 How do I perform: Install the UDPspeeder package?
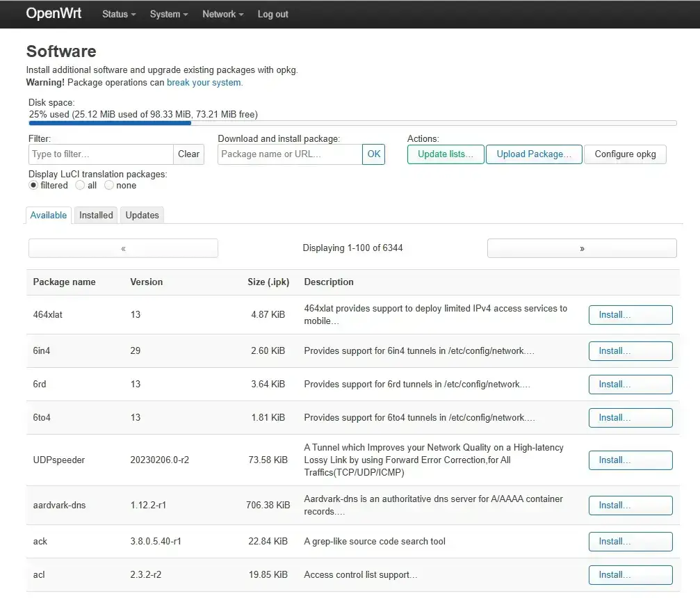[630, 460]
